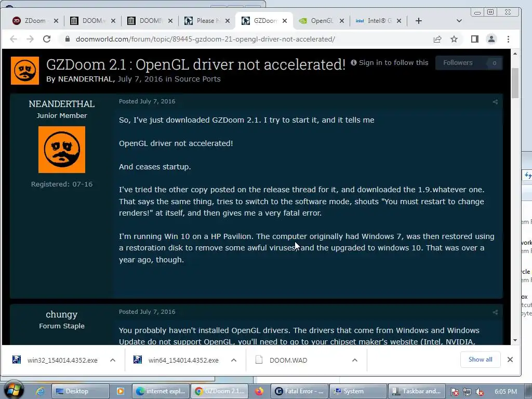This screenshot has height=399, width=532.
Task: Click share icon on chungy's post
Action: pos(495,312)
